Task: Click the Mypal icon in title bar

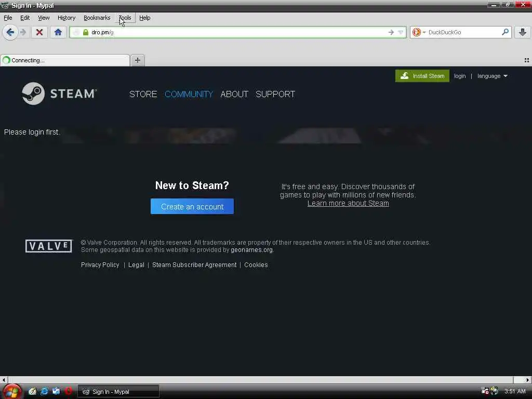Action: coord(5,5)
